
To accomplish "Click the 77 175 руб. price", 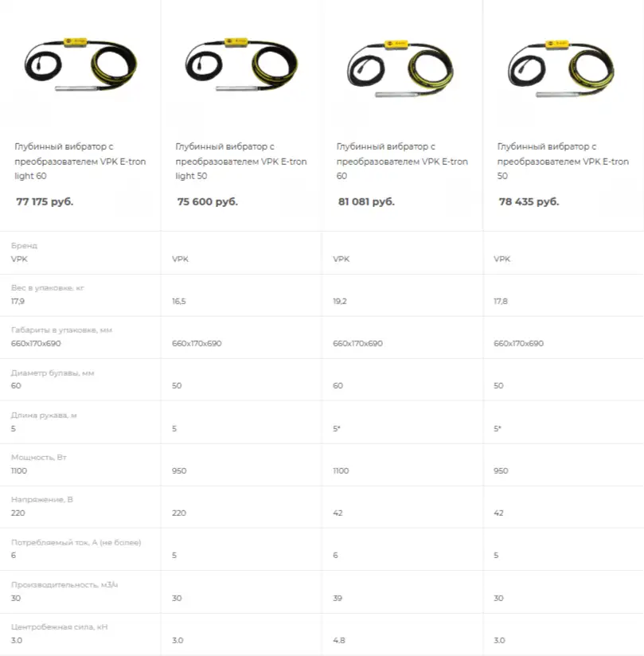I will point(45,202).
